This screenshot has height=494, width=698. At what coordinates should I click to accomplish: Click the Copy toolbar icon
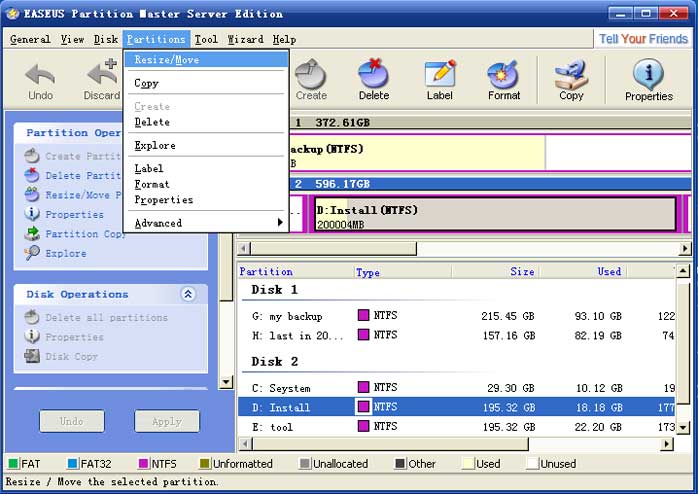point(571,74)
